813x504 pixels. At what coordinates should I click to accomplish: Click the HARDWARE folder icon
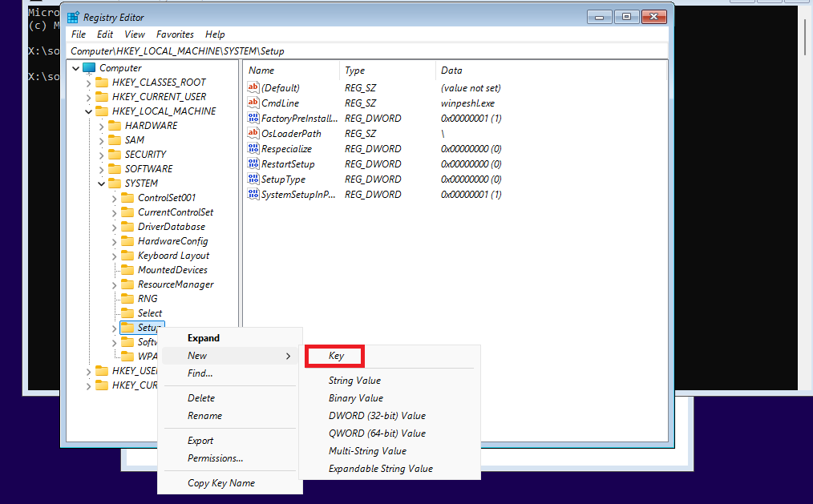(115, 126)
